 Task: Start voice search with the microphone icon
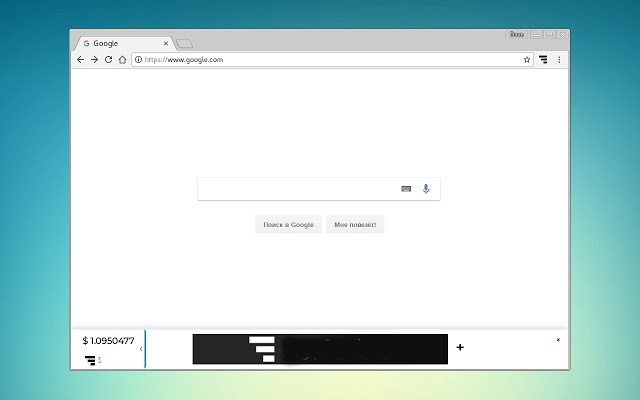tap(426, 189)
